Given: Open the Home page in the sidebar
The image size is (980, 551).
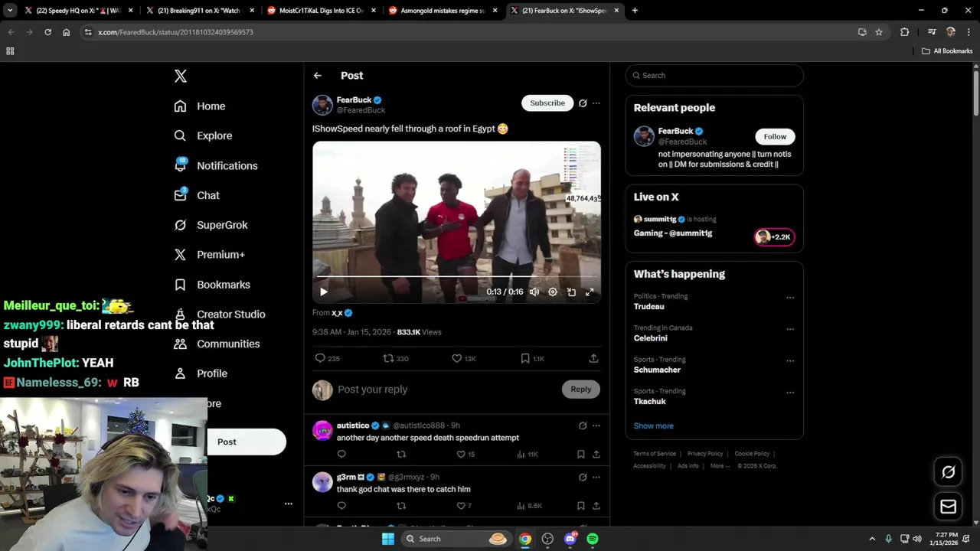Looking at the screenshot, I should pos(200,106).
